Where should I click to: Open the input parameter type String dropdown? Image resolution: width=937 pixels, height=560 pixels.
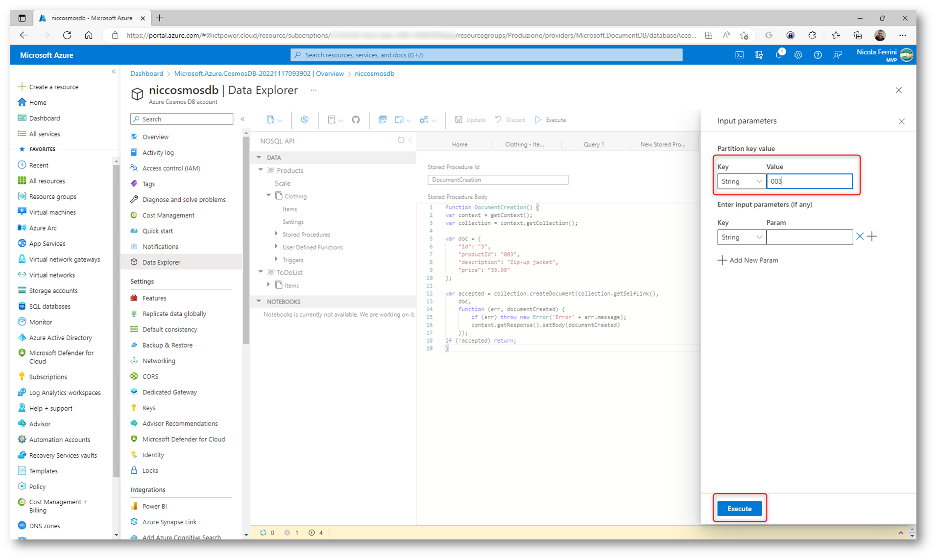point(741,237)
